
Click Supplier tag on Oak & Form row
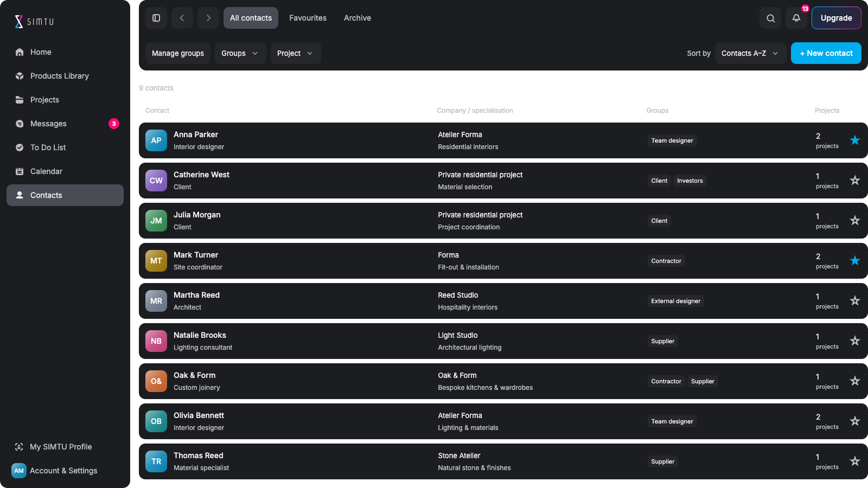tap(703, 381)
